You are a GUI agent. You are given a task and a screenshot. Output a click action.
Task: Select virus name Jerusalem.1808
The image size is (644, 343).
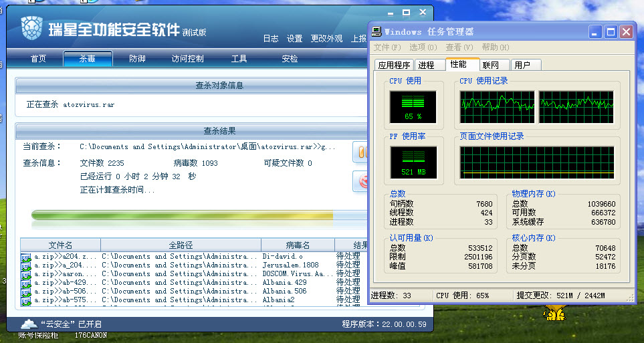[290, 265]
